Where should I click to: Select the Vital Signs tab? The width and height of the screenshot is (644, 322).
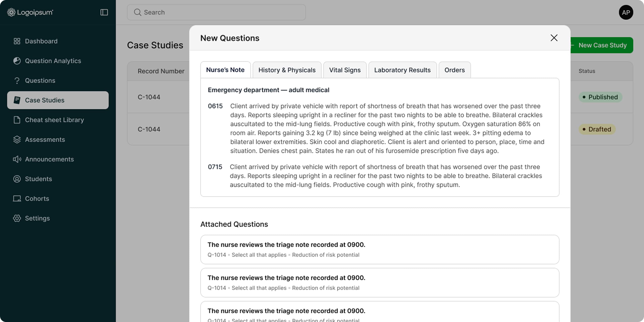pos(345,70)
